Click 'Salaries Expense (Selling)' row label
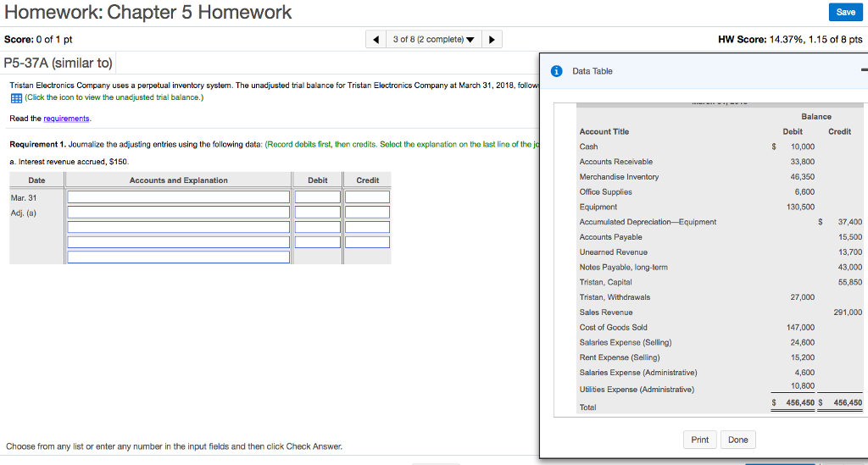 coord(626,342)
